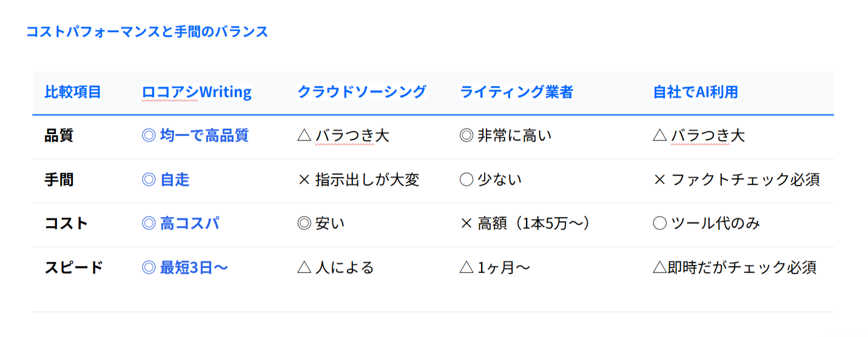The width and height of the screenshot is (868, 337).
Task: Click the ファクトチェック必須 cell text
Action: [745, 180]
